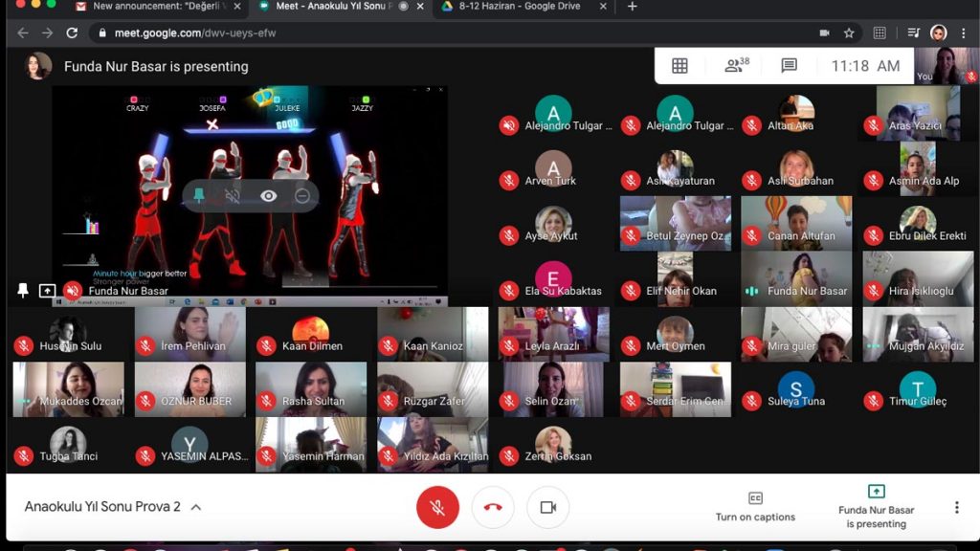Click your own self-view thumbnail labeled You
Screen dimensions: 980x551
(x=947, y=66)
